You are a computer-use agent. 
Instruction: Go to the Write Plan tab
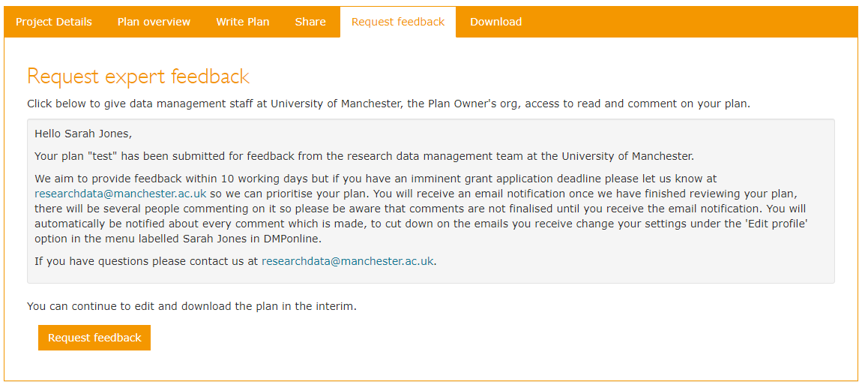tap(243, 22)
